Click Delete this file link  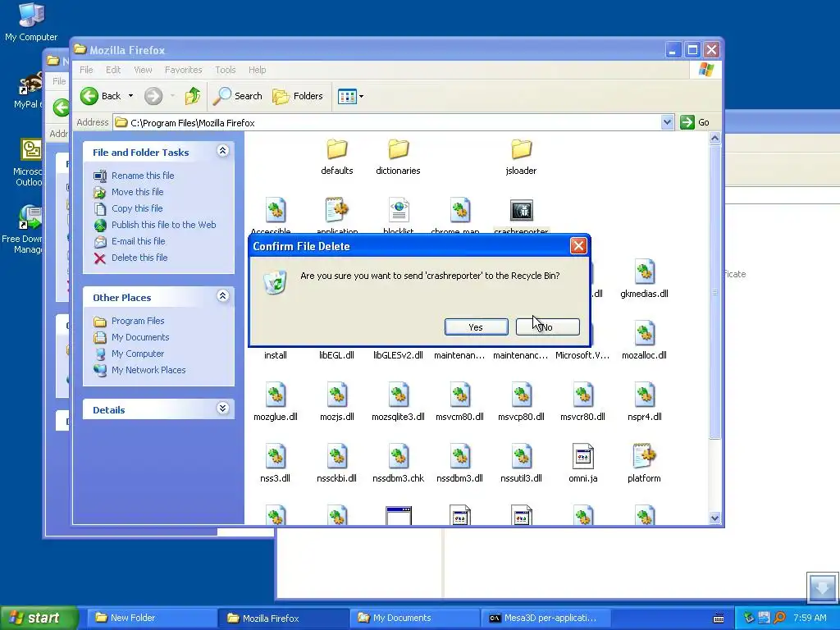(x=139, y=258)
